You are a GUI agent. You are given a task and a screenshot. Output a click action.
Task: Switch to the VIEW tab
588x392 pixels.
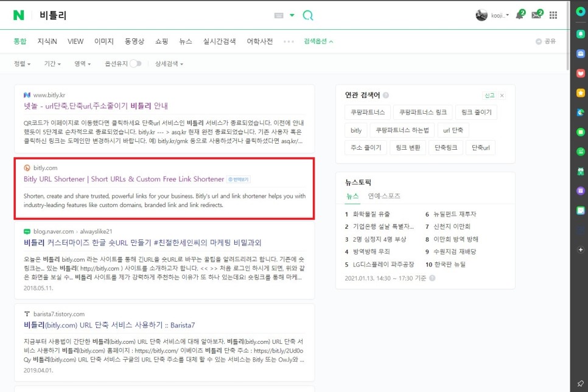(x=75, y=41)
